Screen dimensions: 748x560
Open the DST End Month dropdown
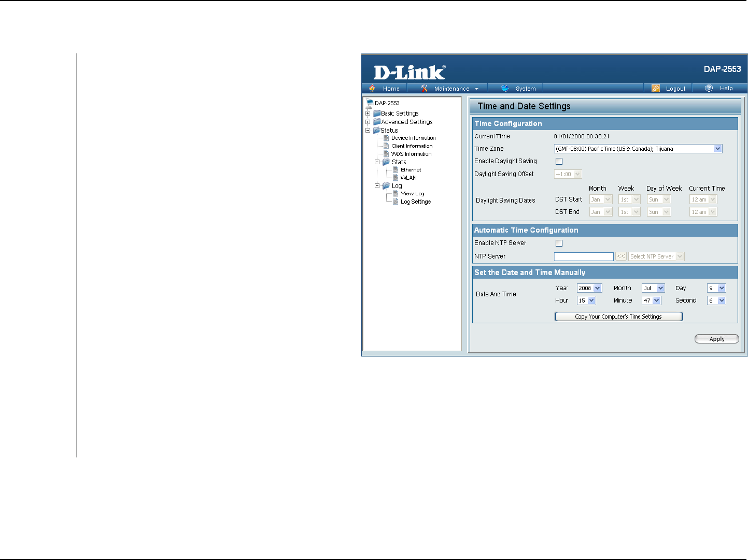tap(601, 212)
